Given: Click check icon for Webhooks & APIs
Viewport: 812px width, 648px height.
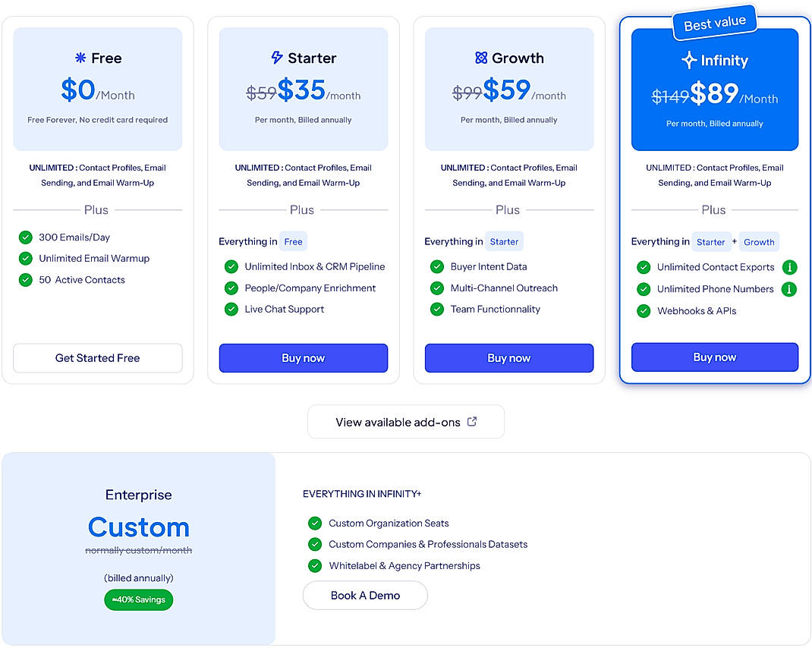Looking at the screenshot, I should (644, 311).
